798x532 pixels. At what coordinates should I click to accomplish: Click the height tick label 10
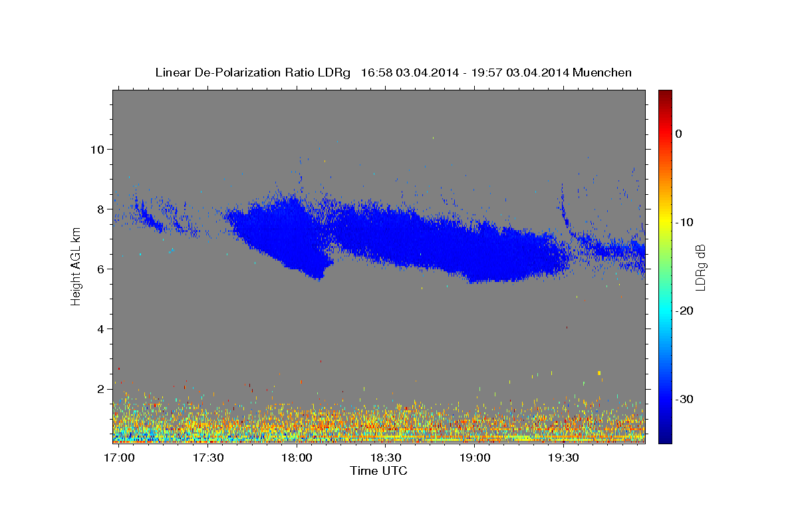(x=97, y=149)
